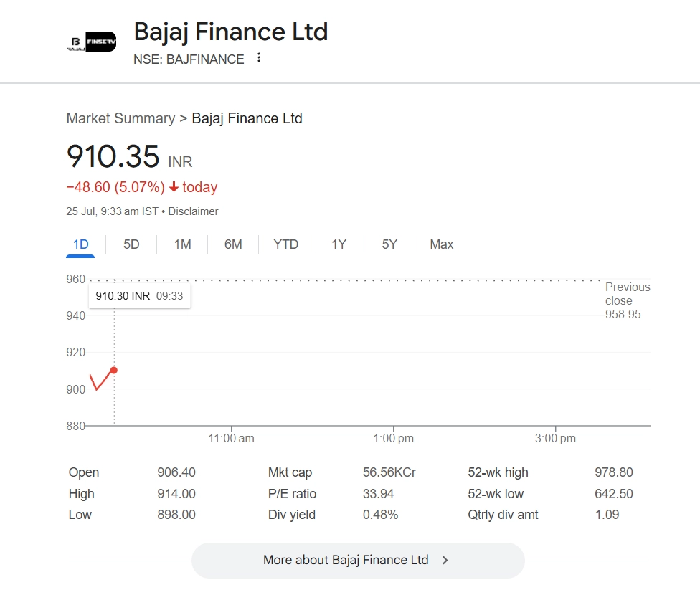The width and height of the screenshot is (700, 595).
Task: Click the chevron arrow beside More about
Action: (x=445, y=561)
